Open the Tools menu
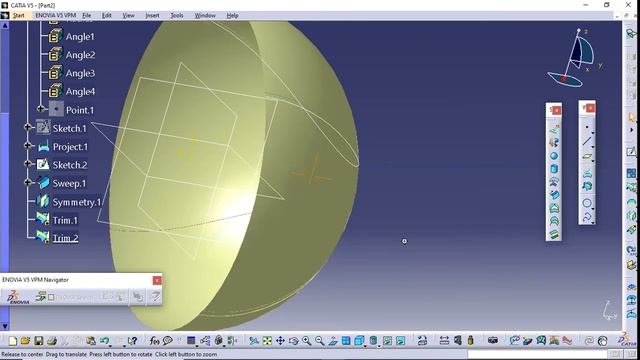Viewport: 640px width, 360px height. (177, 16)
